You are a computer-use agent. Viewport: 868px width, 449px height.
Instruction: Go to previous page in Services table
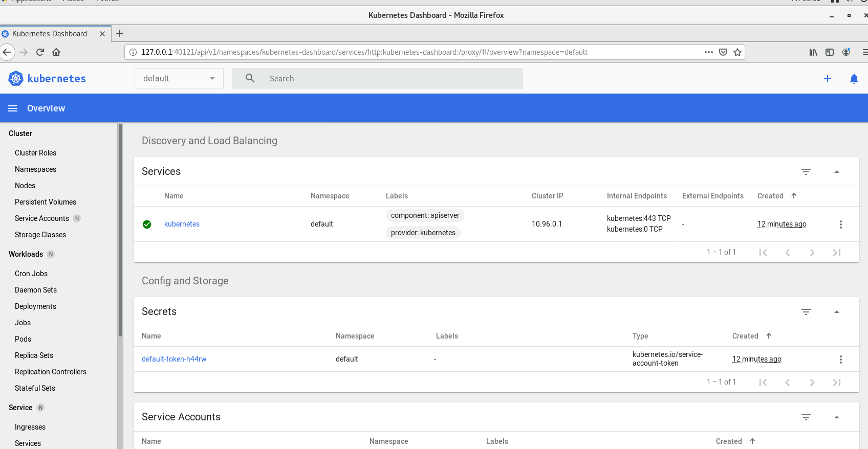(788, 253)
